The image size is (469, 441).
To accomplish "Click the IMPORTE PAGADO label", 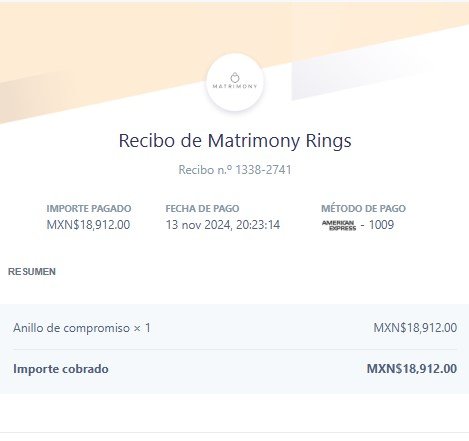I will coord(89,209).
